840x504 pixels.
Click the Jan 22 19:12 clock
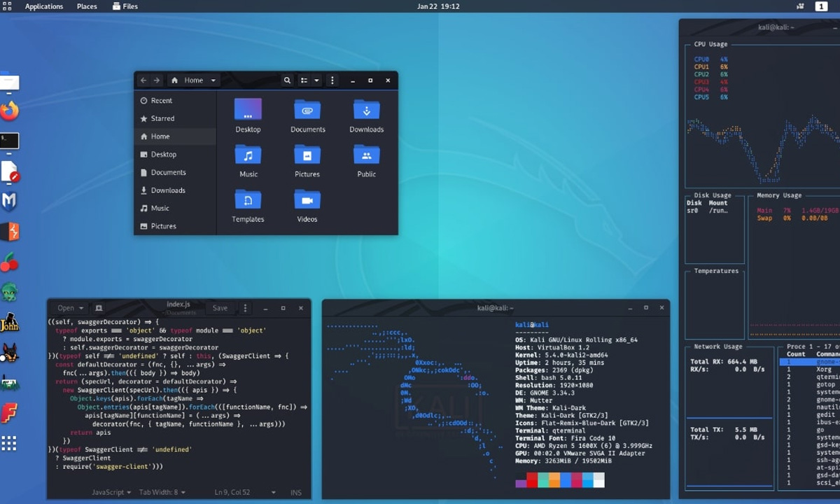point(438,6)
